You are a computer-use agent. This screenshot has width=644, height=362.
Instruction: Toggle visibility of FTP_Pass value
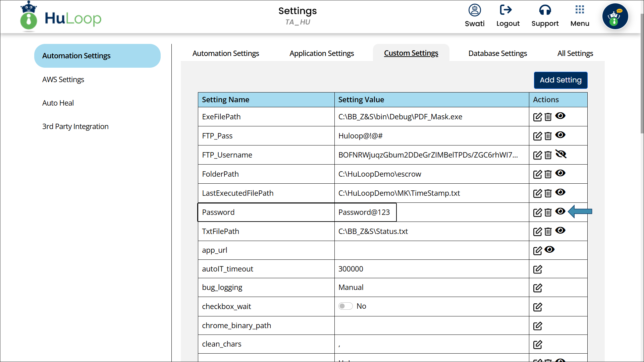560,135
